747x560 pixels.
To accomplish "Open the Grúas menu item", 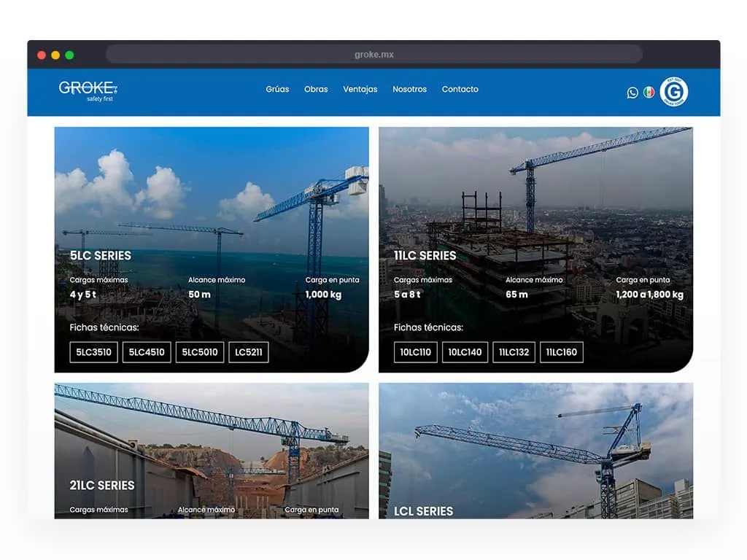I will click(x=277, y=90).
